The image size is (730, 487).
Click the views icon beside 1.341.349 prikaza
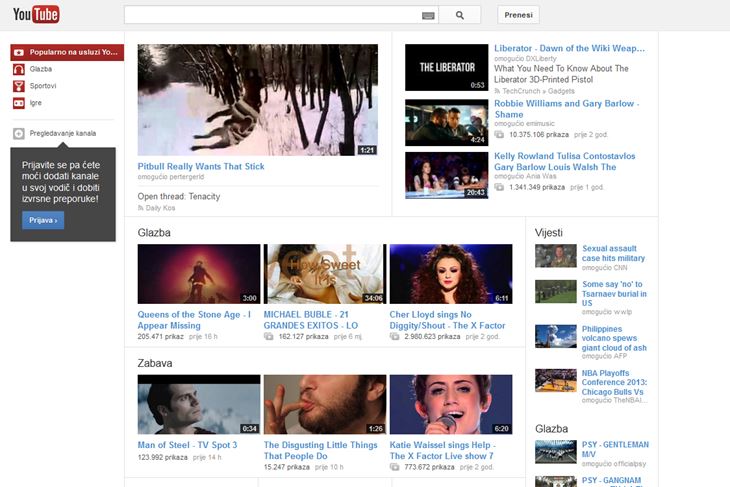tap(499, 187)
